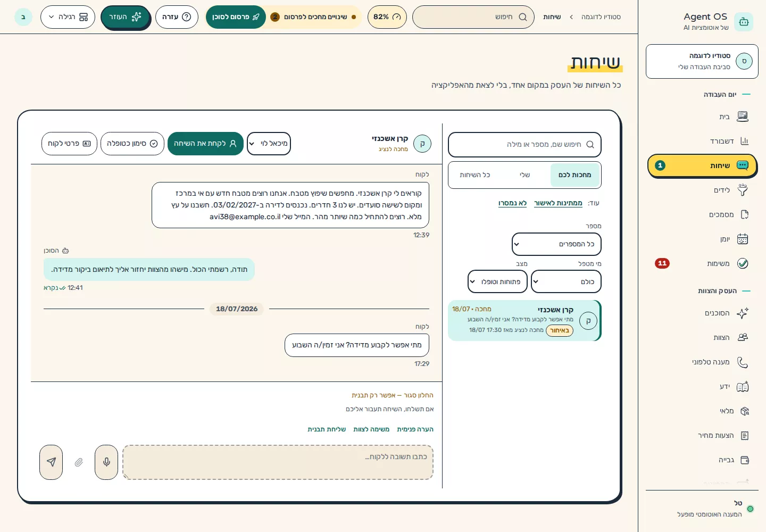766x532 pixels.
Task: Open משימות in sidebar
Action: pos(702,263)
